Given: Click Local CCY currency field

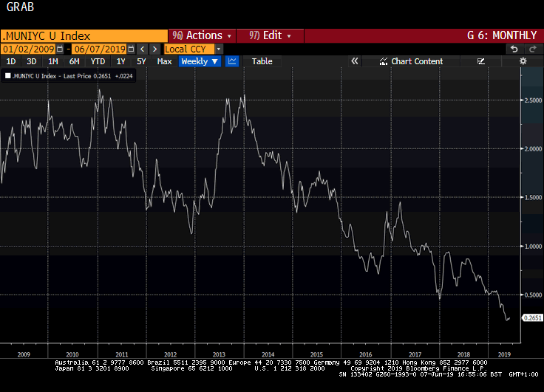Looking at the screenshot, I should (x=189, y=49).
